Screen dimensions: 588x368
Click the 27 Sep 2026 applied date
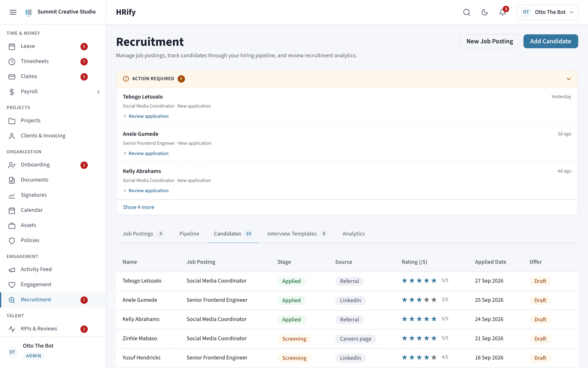click(x=489, y=281)
